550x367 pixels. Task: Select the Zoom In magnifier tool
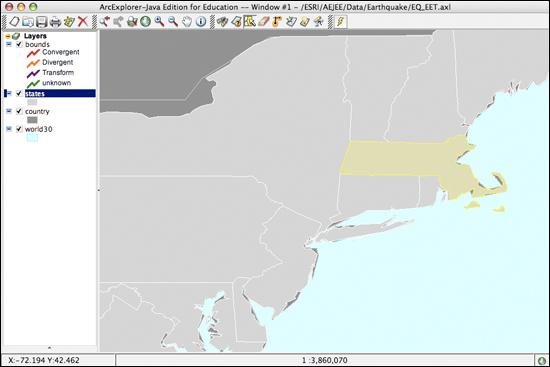point(159,22)
